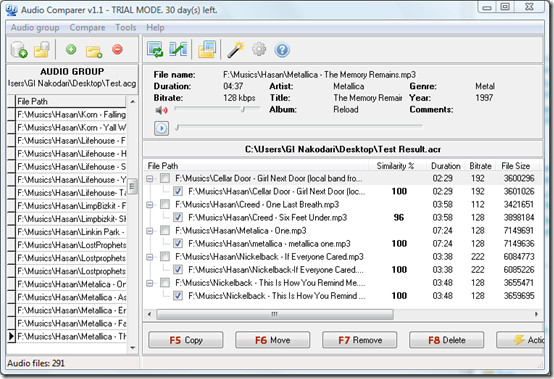Add files with the green plus icon
554x379 pixels.
coord(71,49)
